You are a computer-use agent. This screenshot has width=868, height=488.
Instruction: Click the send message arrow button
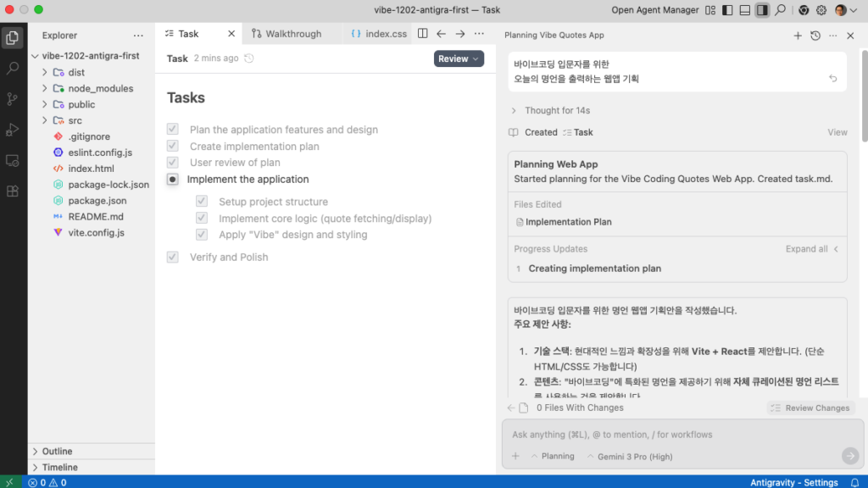[849, 456]
